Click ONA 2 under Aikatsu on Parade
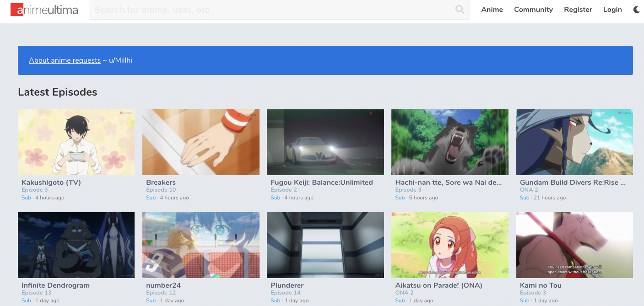 pyautogui.click(x=404, y=293)
